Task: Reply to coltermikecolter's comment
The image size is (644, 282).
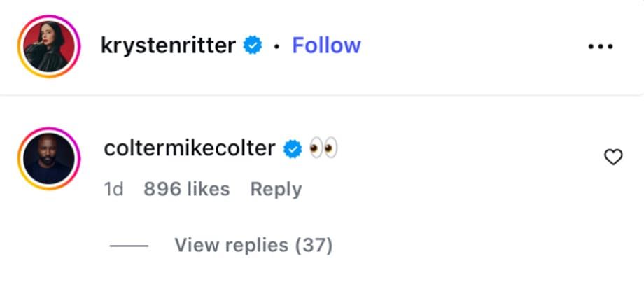Action: [x=276, y=189]
